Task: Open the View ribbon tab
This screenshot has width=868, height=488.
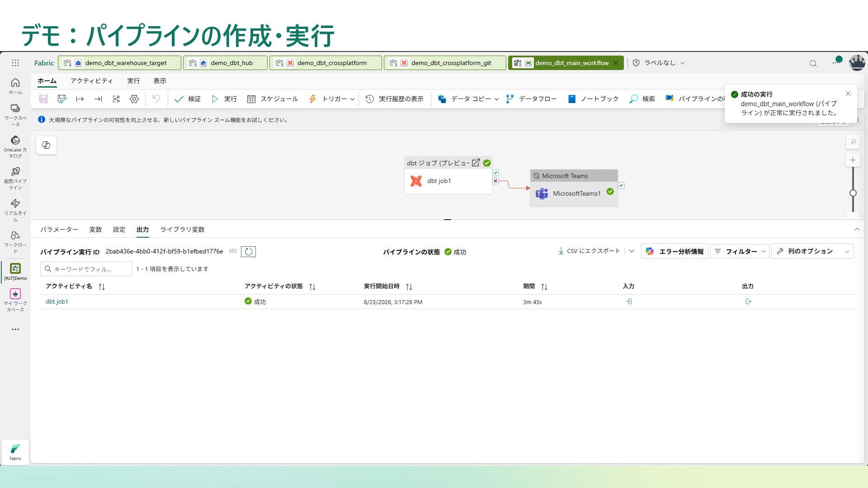Action: click(160, 81)
